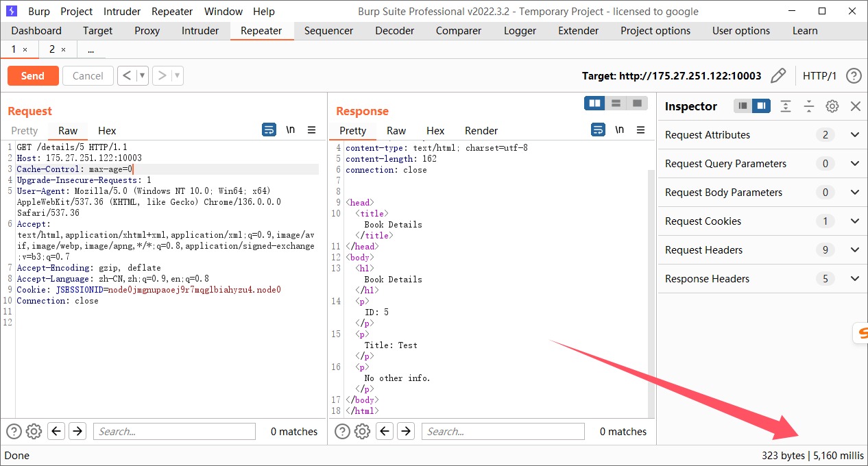Click the Response search field
Screen dimensions: 868x466
[x=503, y=431]
